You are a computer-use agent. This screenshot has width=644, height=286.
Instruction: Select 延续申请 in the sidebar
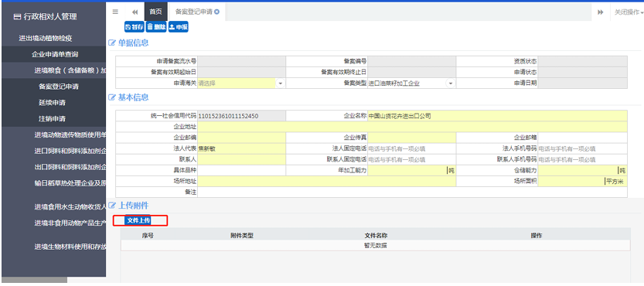click(x=52, y=102)
